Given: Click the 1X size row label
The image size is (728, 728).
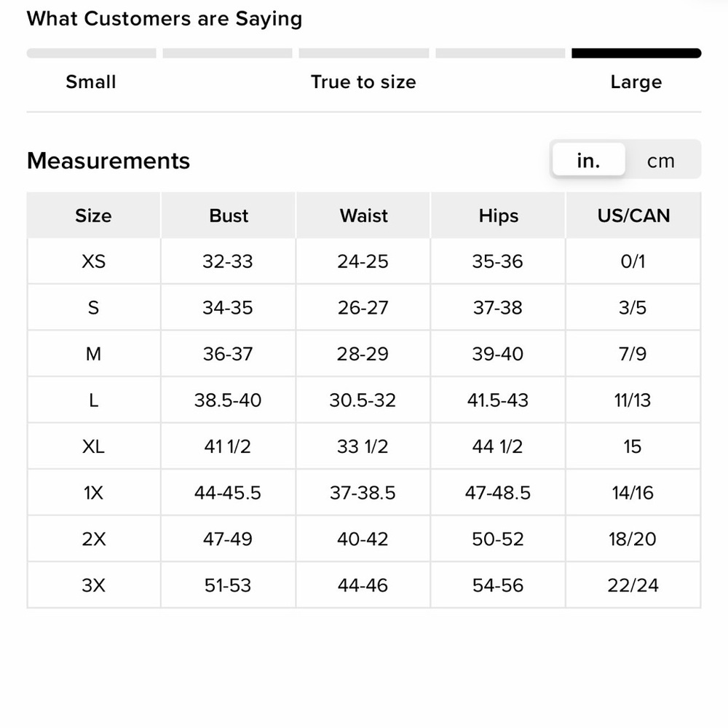Looking at the screenshot, I should click(93, 493).
